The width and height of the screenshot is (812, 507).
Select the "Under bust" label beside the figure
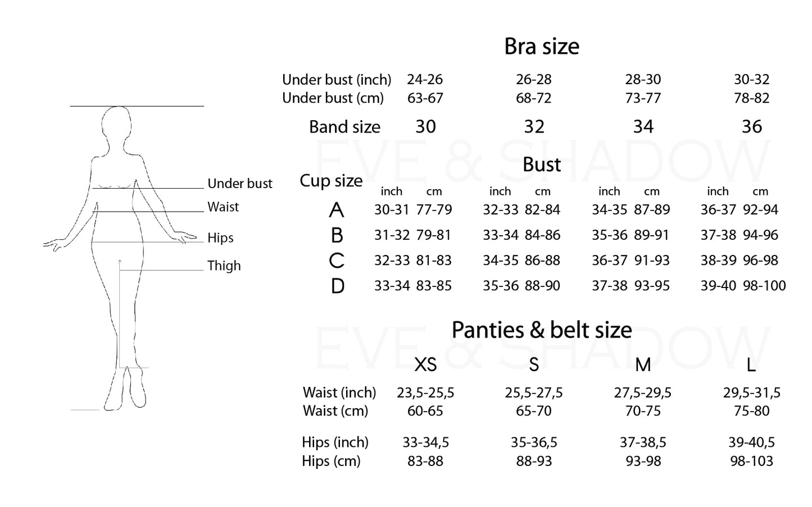click(239, 184)
